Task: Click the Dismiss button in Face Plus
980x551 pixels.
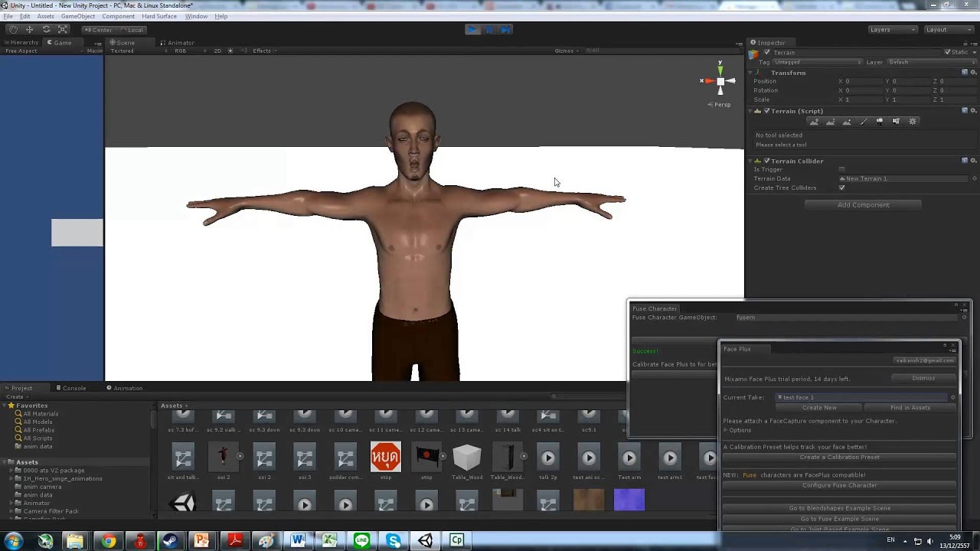Action: click(x=923, y=378)
